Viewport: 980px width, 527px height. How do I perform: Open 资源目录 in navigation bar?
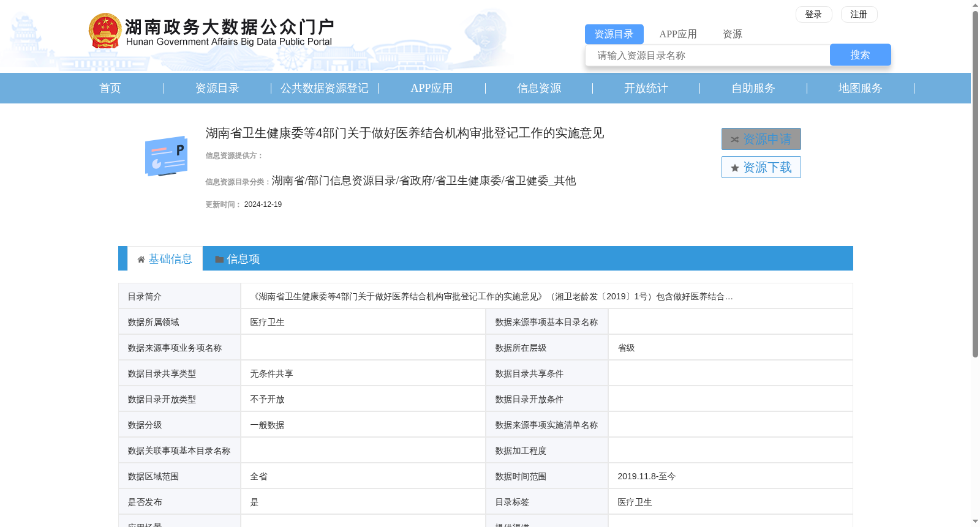tap(217, 88)
